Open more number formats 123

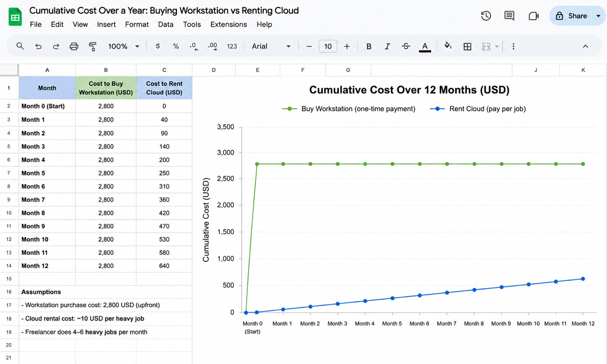coord(232,46)
